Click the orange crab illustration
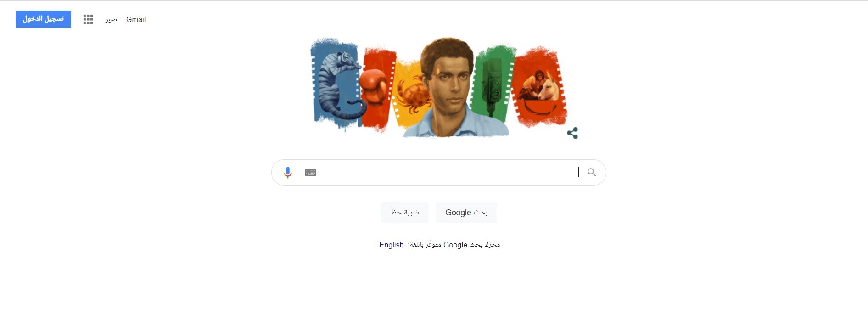868x315 pixels. point(413,94)
